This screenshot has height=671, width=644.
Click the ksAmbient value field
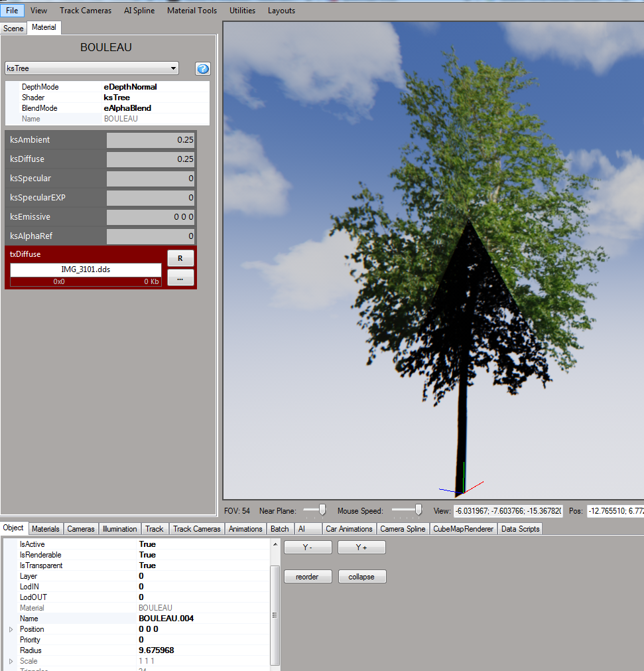click(x=151, y=140)
